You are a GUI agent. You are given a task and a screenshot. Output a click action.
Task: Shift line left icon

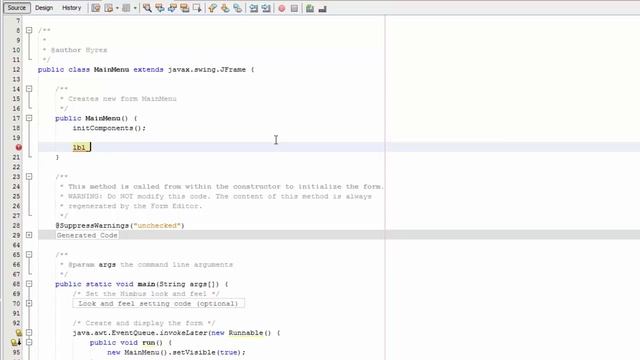click(253, 8)
